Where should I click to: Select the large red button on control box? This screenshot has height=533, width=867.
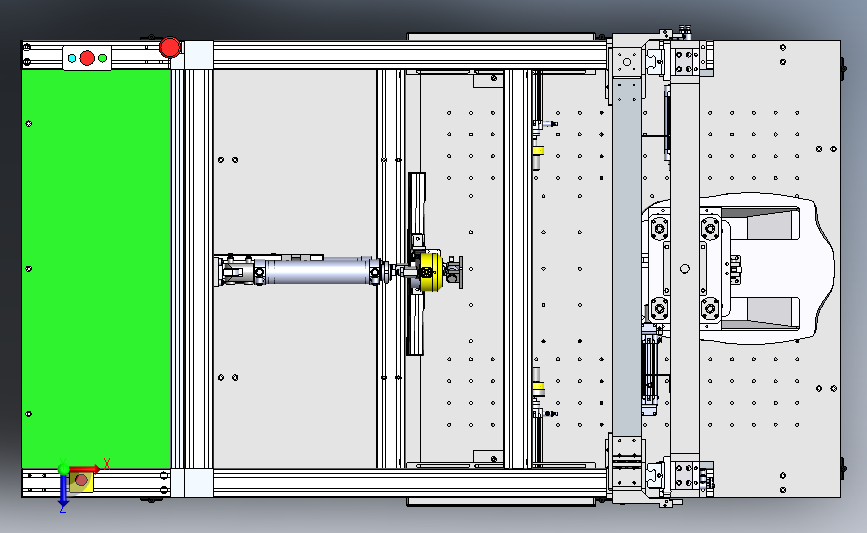click(x=87, y=58)
